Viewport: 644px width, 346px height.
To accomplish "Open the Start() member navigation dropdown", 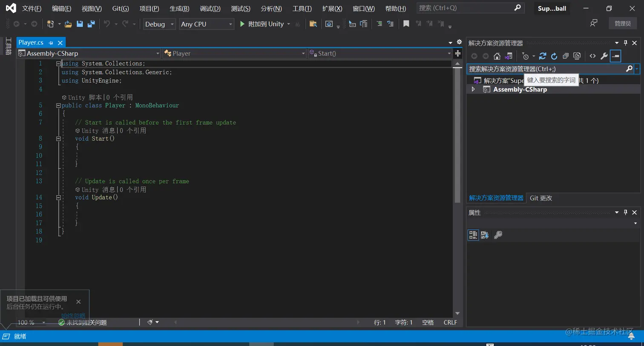I will [x=380, y=53].
